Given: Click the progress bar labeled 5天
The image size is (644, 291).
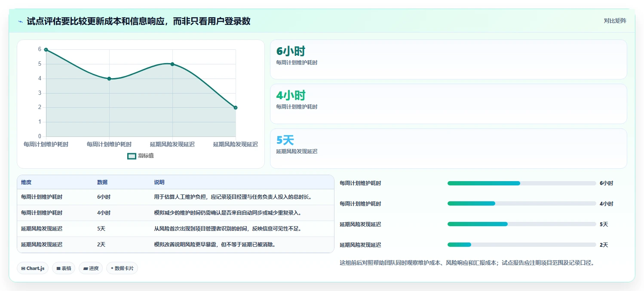Looking at the screenshot, I should (x=522, y=224).
